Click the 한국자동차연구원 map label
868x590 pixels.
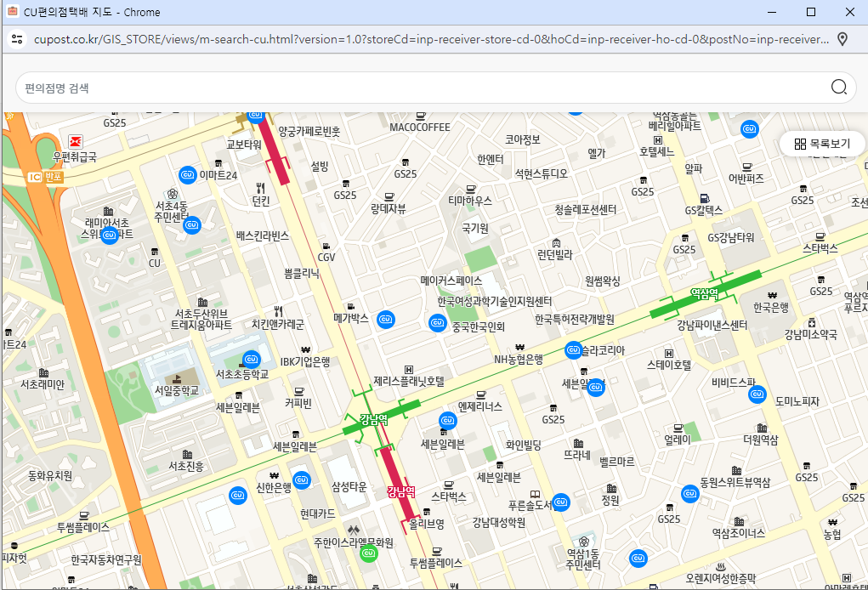[x=106, y=560]
